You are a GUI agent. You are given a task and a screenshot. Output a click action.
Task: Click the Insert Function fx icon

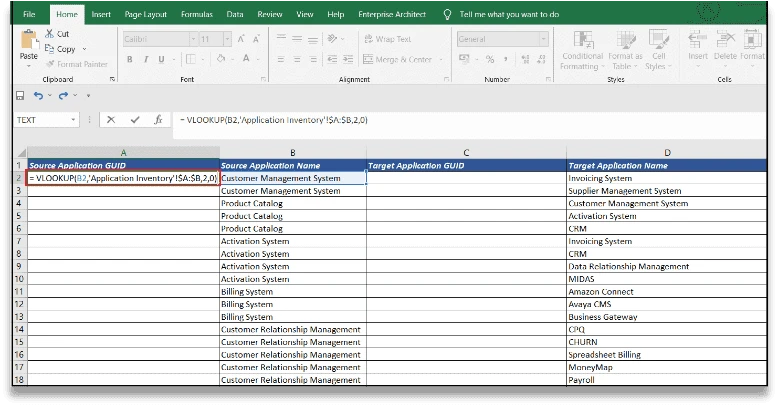point(158,120)
